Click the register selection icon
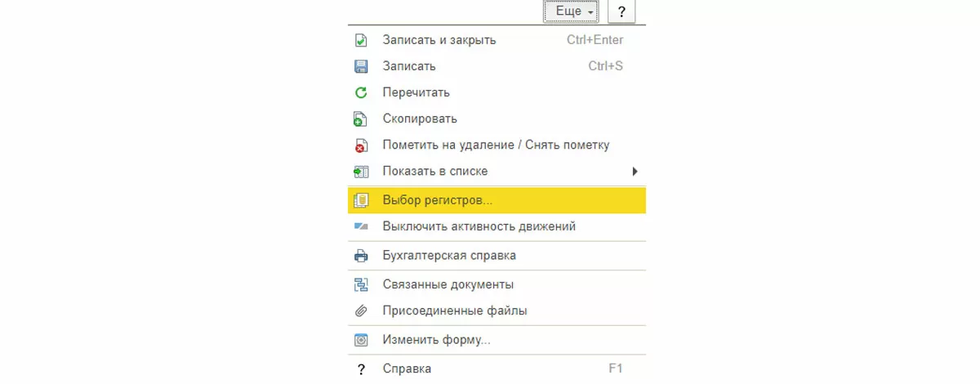 (361, 200)
